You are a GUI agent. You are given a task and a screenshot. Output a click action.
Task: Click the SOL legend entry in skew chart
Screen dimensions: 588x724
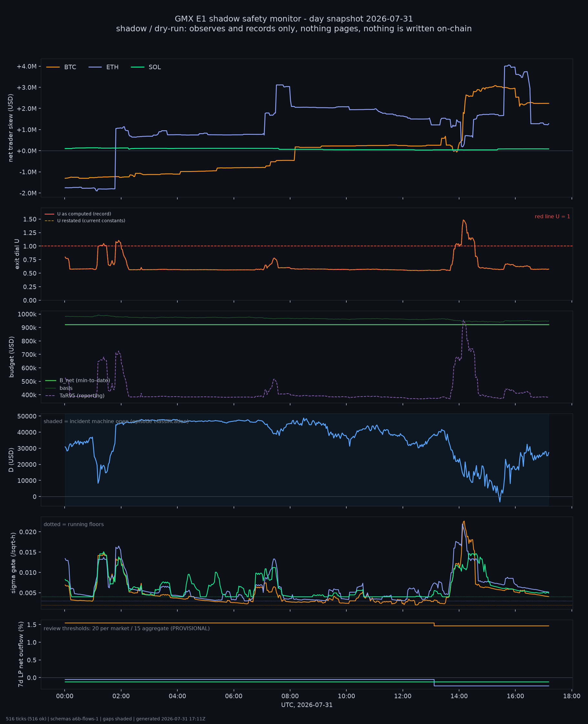tap(146, 67)
